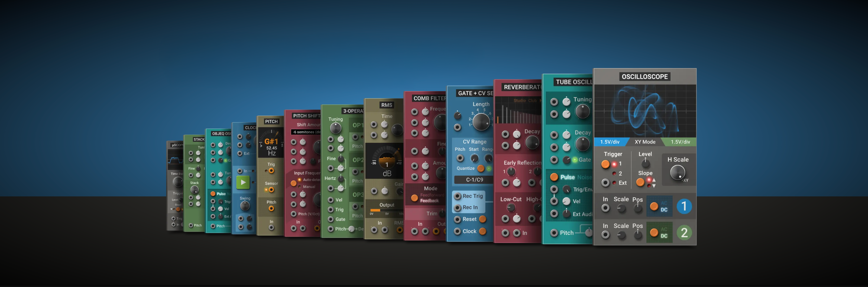This screenshot has width=868, height=287.
Task: Toggle the oscilloscope Slope direction button
Action: [640, 183]
